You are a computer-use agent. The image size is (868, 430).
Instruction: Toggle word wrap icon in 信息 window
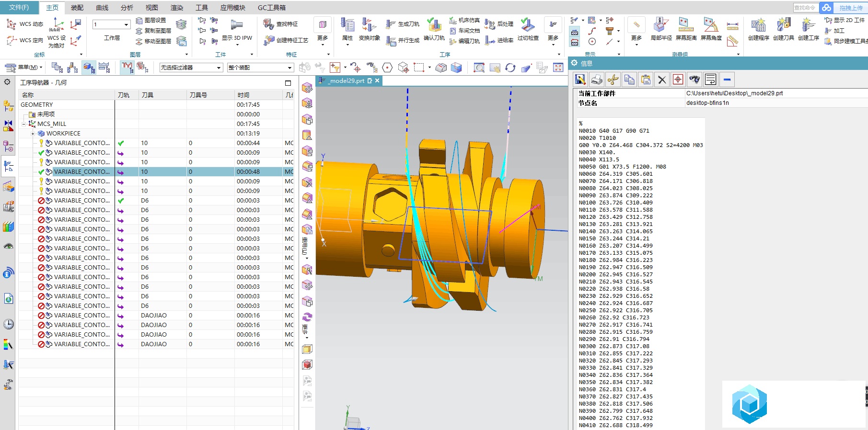(711, 79)
